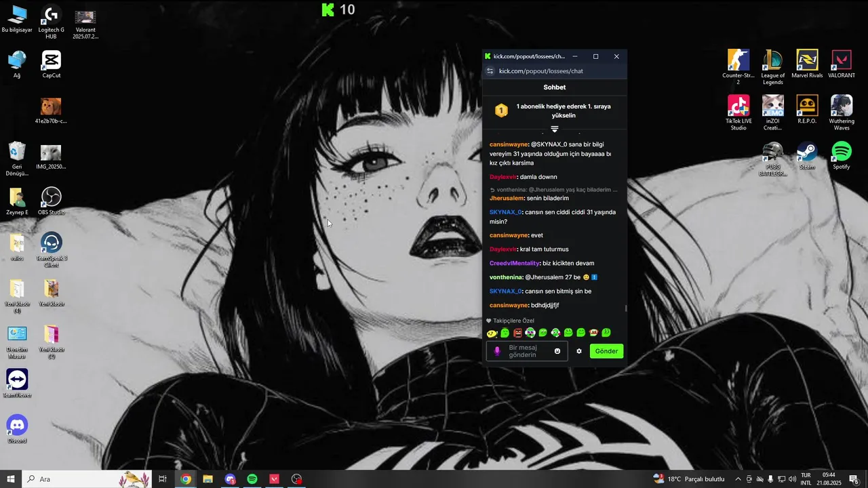Click username Daylexvir on 'damla downn' message
This screenshot has height=488, width=868.
coord(503,177)
